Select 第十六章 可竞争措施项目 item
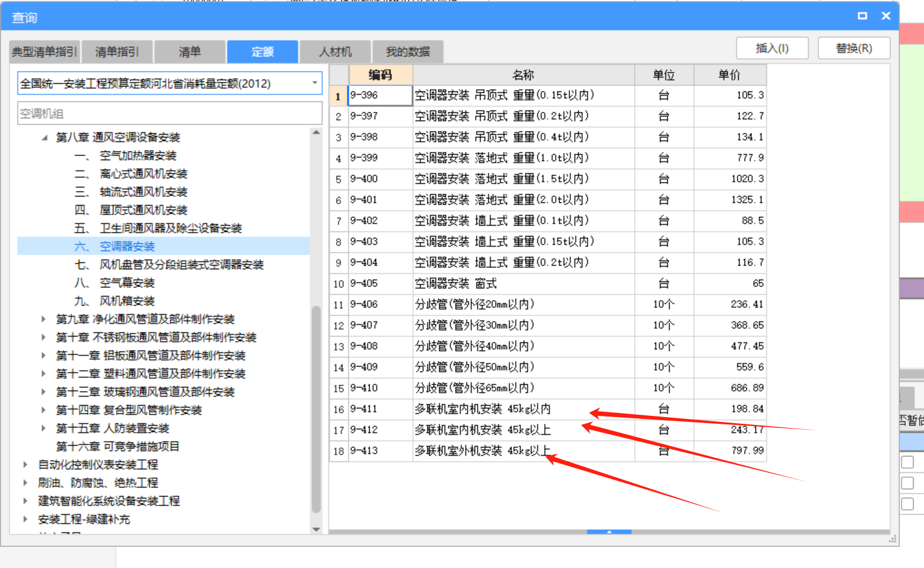Viewport: 924px width, 568px height. click(118, 447)
